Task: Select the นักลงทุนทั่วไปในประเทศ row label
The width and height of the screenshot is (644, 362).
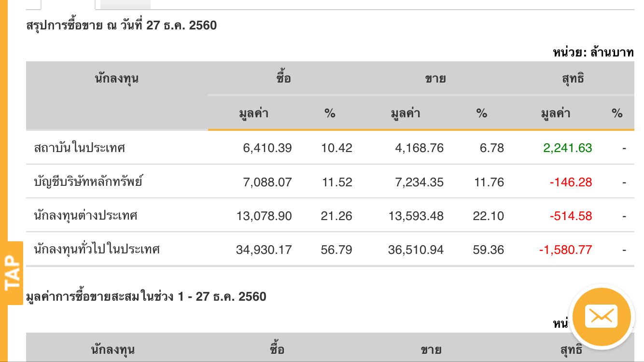Action: (97, 250)
